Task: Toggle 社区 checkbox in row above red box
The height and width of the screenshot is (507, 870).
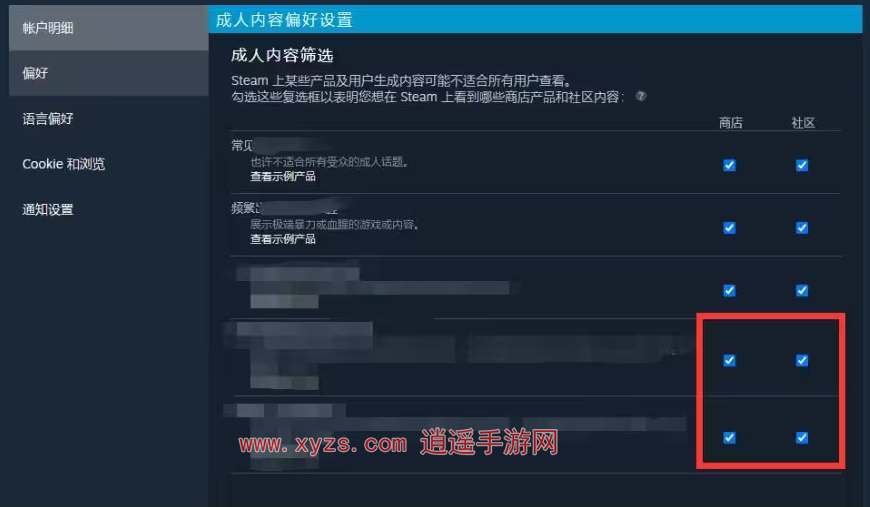Action: [x=802, y=291]
